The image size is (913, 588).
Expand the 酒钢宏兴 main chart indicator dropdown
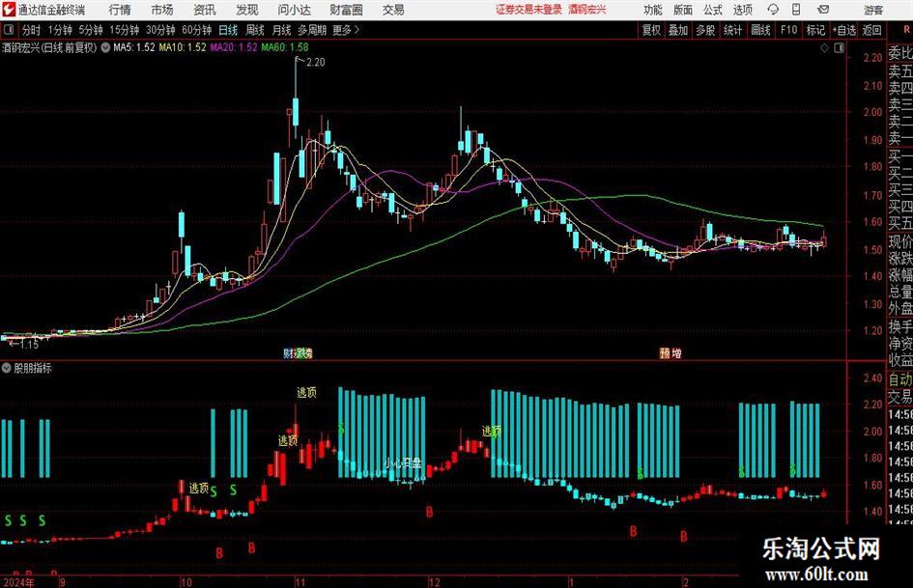point(105,47)
